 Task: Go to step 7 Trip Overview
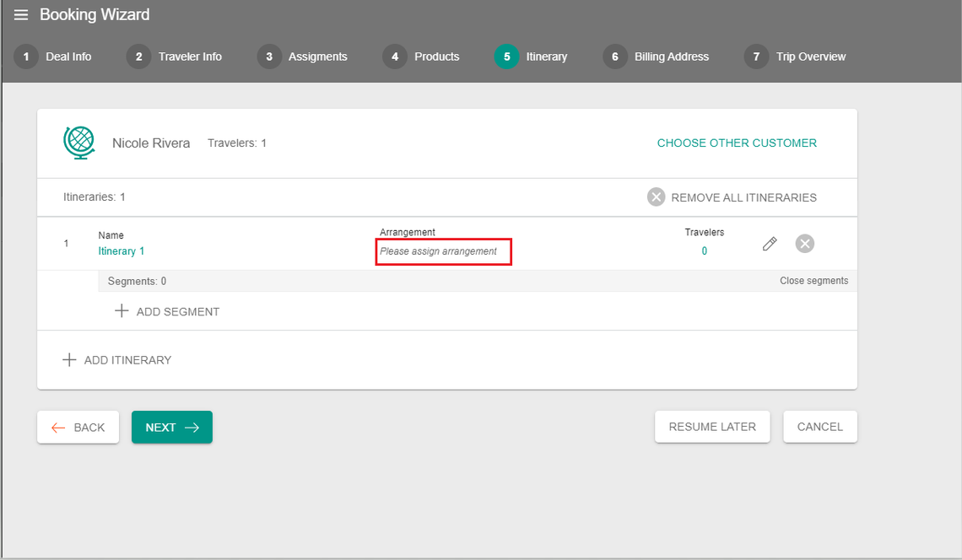pos(795,57)
